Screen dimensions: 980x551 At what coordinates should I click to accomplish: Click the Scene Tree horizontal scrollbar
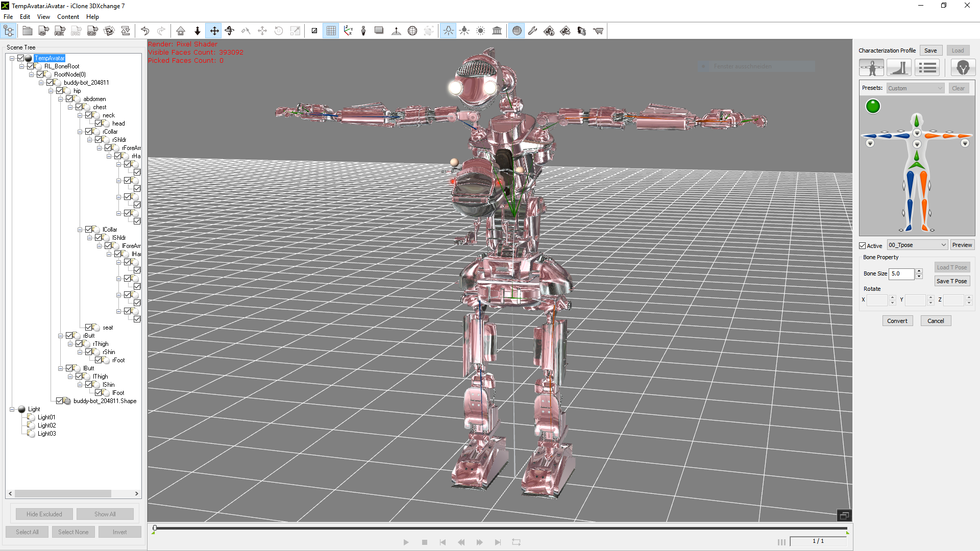[x=63, y=494]
